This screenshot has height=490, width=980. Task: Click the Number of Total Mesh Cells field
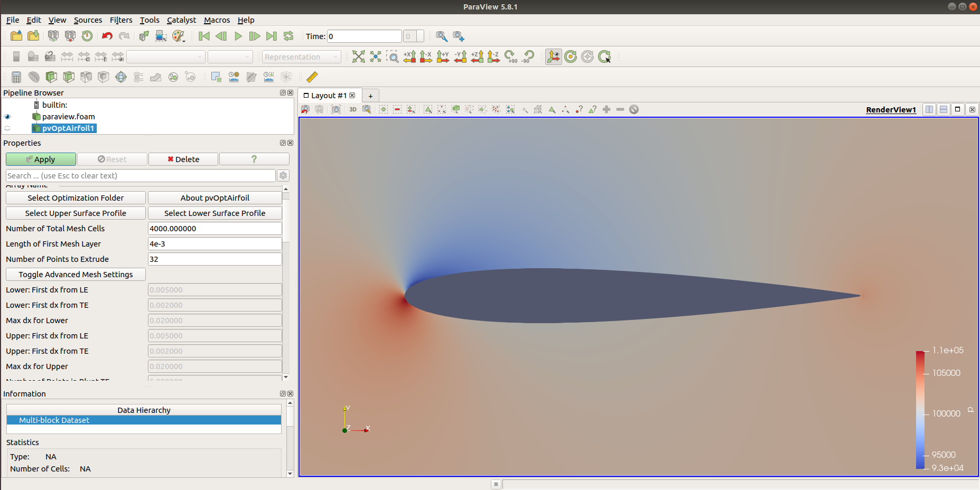click(x=214, y=229)
